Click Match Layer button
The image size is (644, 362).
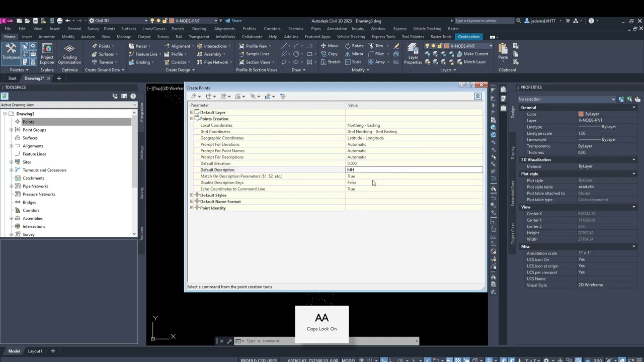point(470,62)
